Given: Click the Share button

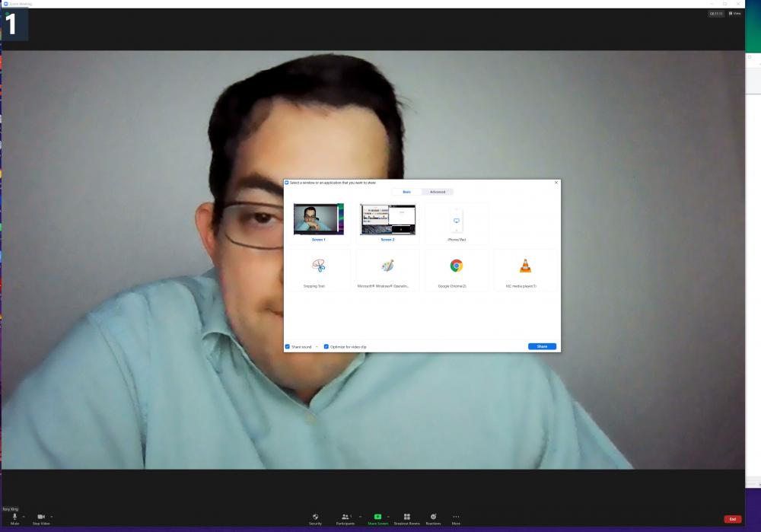Looking at the screenshot, I should click(542, 346).
